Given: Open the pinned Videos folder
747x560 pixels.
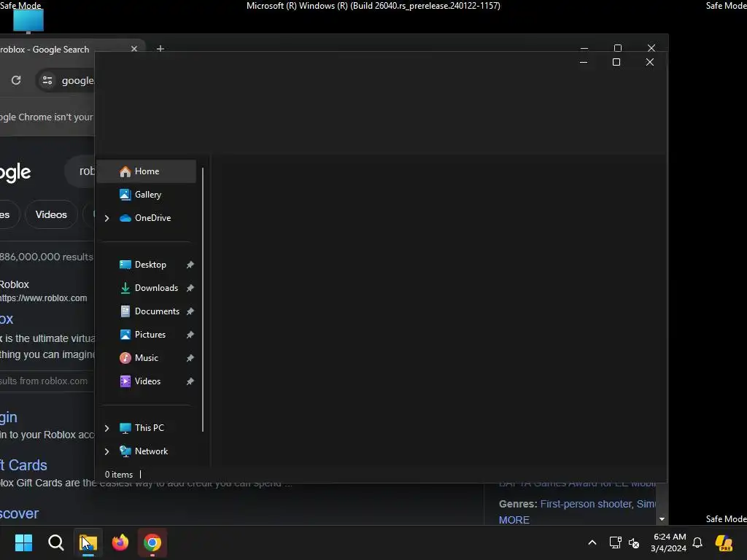Looking at the screenshot, I should tap(146, 381).
